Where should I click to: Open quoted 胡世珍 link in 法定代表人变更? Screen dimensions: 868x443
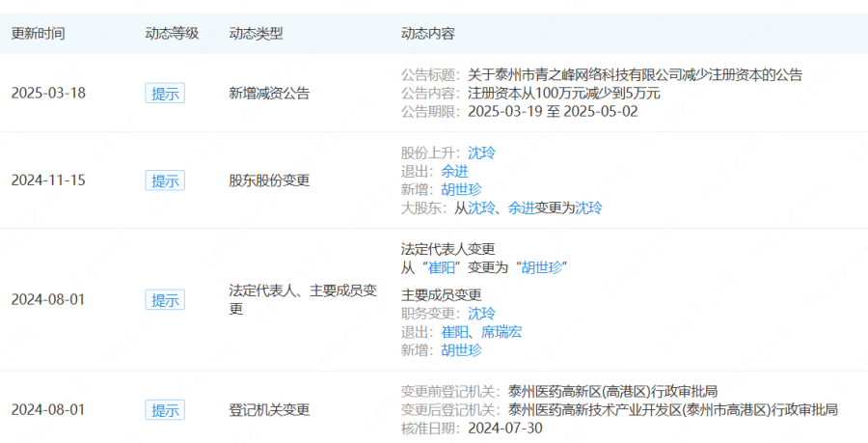[x=540, y=267]
